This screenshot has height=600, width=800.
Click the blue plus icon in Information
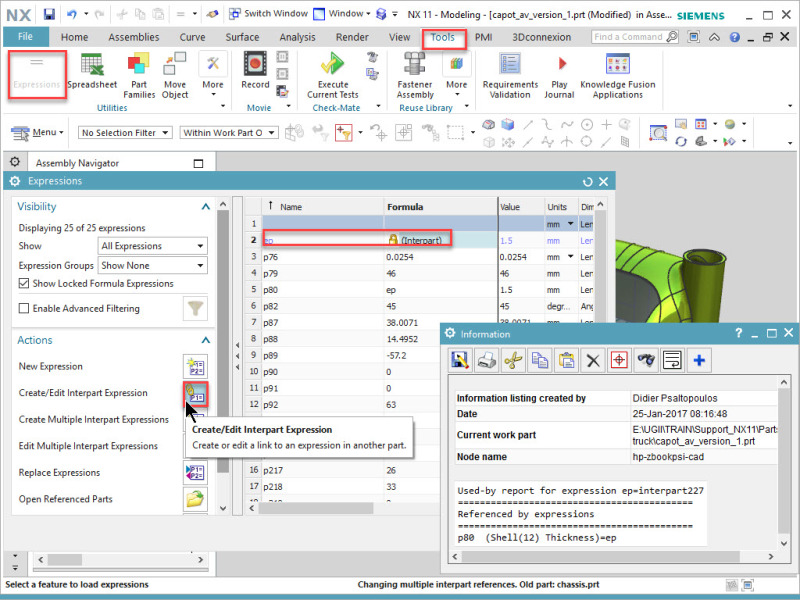click(699, 361)
